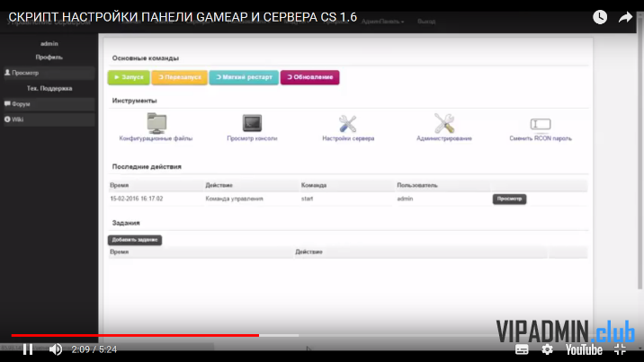The width and height of the screenshot is (644, 362).
Task: Click the Команда column header
Action: 313,185
